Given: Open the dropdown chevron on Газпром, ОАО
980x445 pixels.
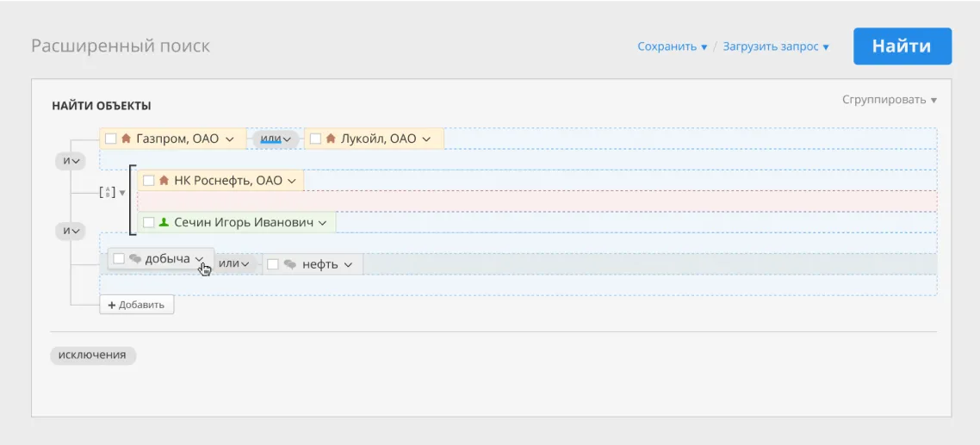Looking at the screenshot, I should tap(229, 139).
